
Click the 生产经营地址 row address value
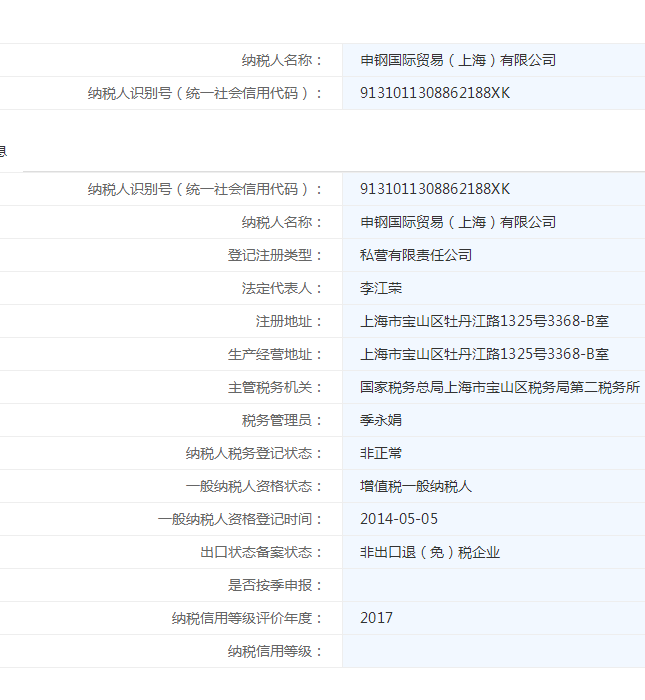pyautogui.click(x=484, y=354)
